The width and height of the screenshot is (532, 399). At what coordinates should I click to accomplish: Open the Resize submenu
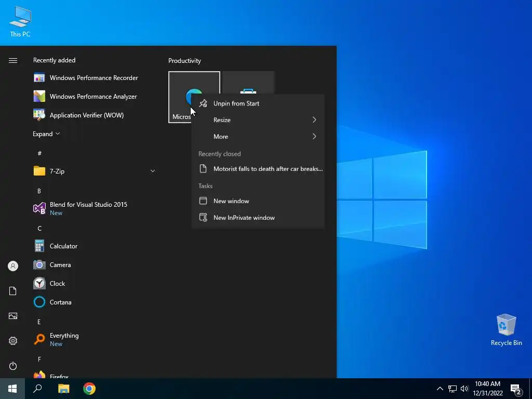[258, 120]
